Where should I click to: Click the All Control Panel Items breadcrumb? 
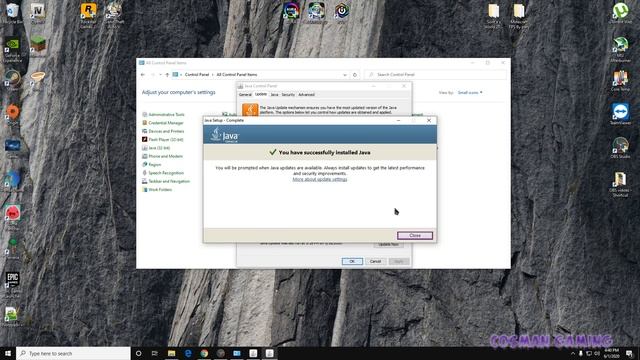click(237, 75)
